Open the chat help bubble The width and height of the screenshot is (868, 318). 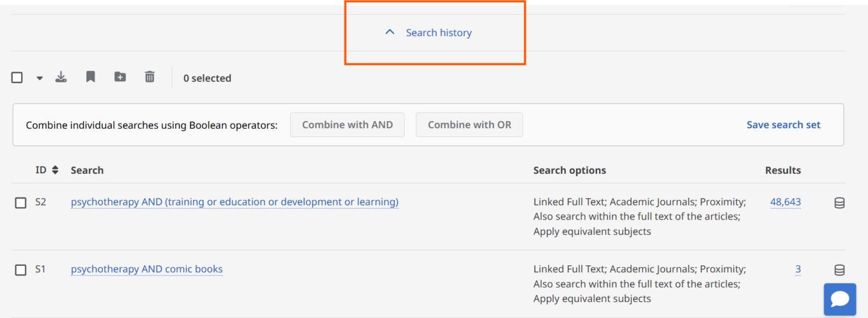[840, 299]
